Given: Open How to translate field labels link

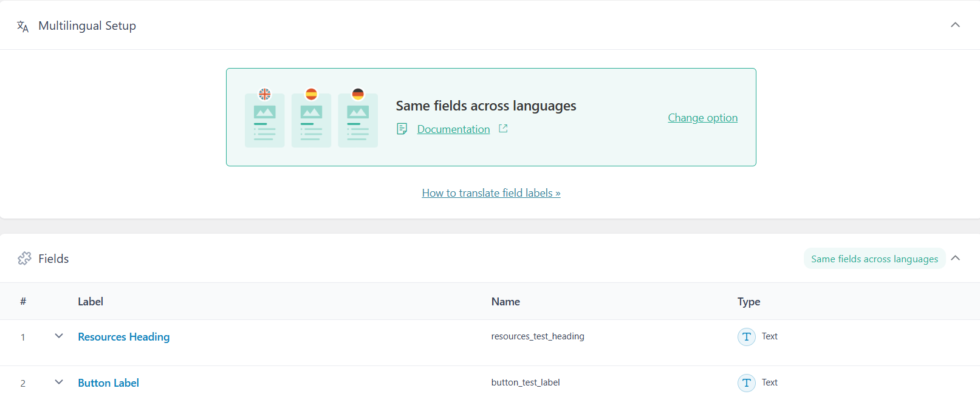Looking at the screenshot, I should pyautogui.click(x=491, y=193).
